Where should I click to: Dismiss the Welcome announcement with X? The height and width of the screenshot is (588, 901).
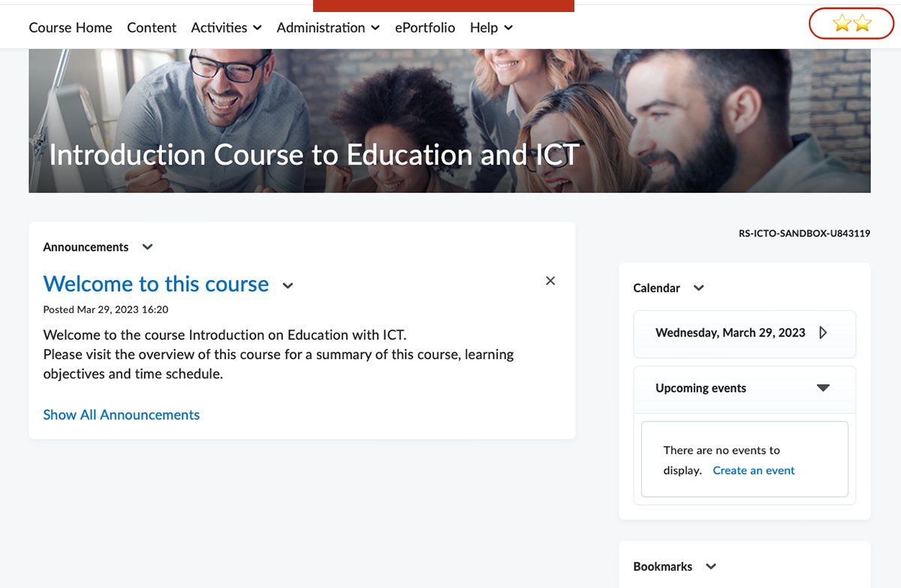click(550, 281)
